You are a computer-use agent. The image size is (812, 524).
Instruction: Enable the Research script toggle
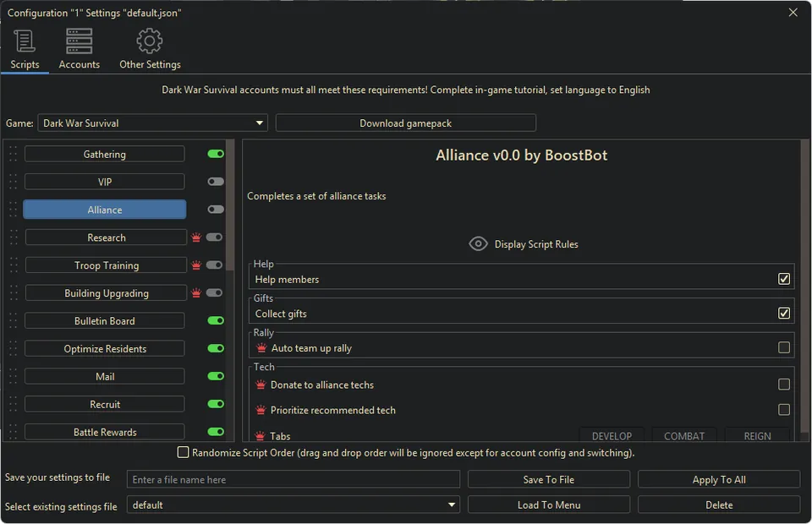pyautogui.click(x=214, y=237)
